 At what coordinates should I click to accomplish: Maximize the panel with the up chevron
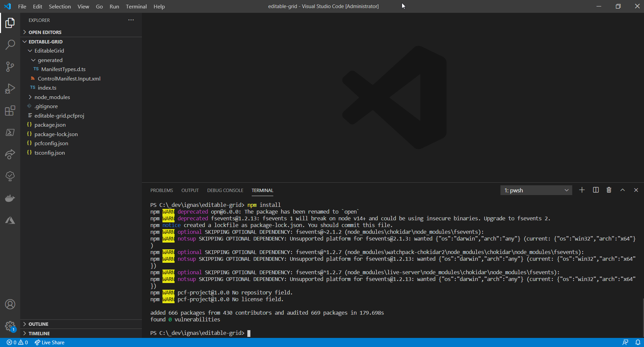coord(623,190)
